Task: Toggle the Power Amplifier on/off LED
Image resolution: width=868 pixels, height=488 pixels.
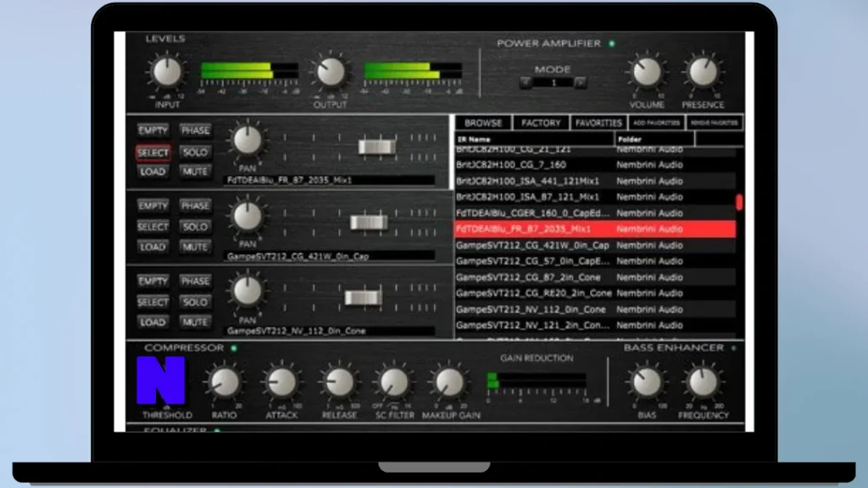Action: pyautogui.click(x=612, y=43)
